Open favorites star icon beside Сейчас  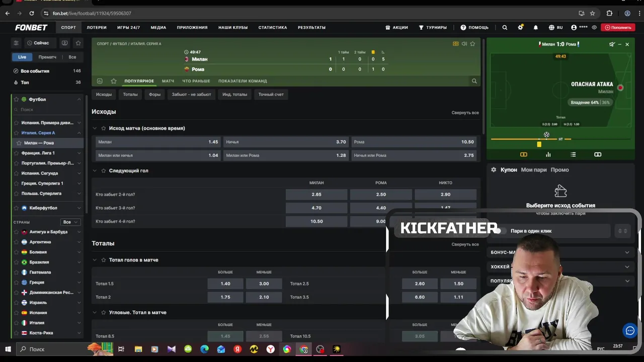pyautogui.click(x=78, y=43)
